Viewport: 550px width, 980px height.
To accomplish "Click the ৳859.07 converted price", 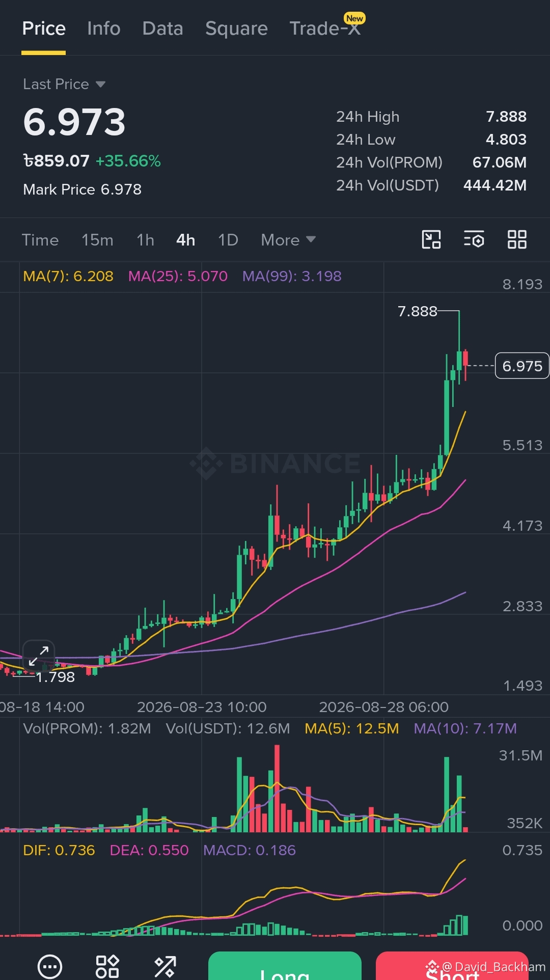I will 57,161.
